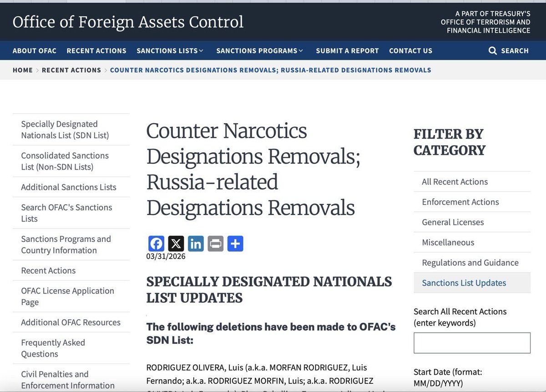546x392 pixels.
Task: Open the OFAC License Application Page
Action: click(67, 296)
